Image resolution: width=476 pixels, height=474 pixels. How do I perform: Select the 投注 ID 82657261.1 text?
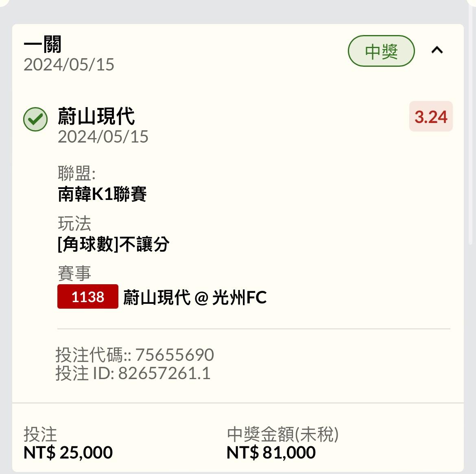133,373
